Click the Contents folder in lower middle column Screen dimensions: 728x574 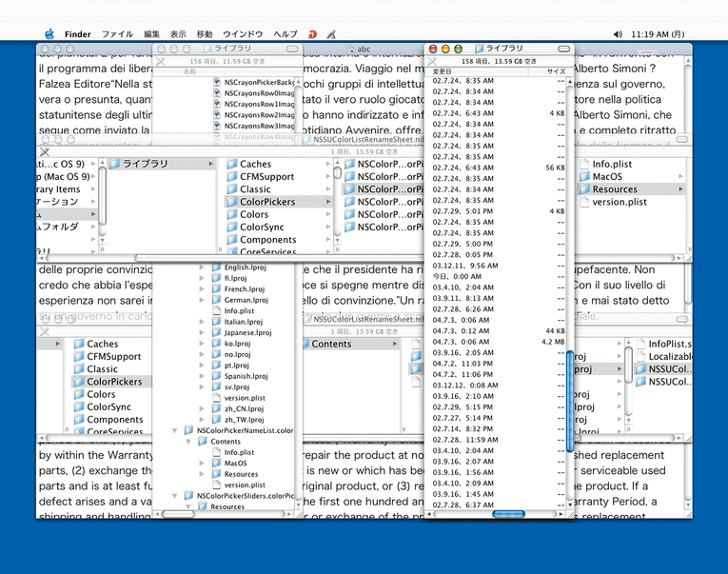tap(331, 344)
